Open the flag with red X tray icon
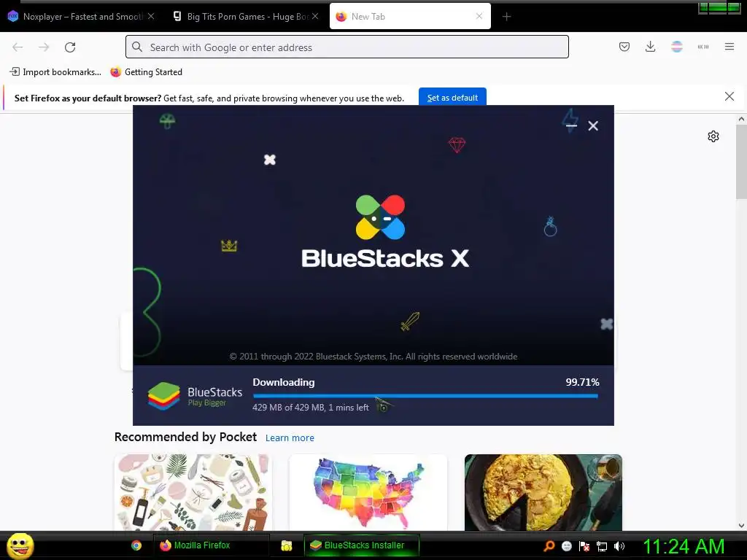Image resolution: width=747 pixels, height=560 pixels. coord(584,546)
